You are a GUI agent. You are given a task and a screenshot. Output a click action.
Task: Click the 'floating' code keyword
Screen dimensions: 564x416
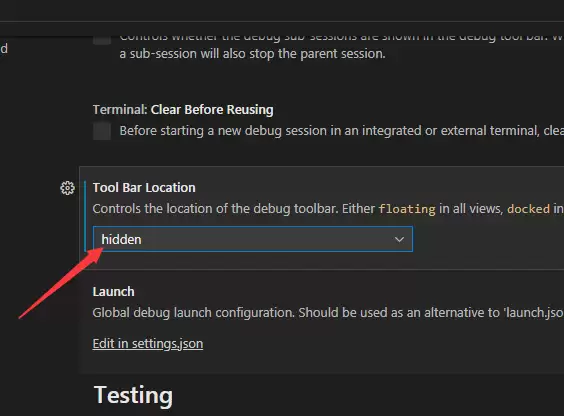click(x=407, y=209)
